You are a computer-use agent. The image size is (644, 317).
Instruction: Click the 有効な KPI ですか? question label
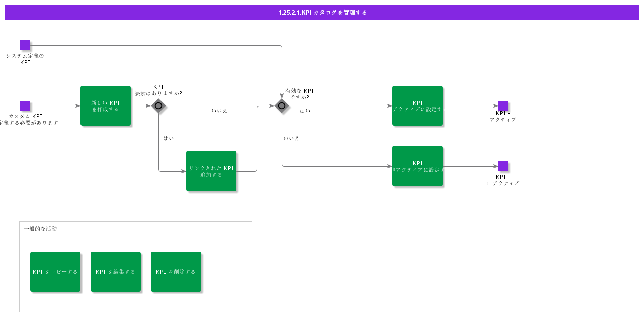click(x=300, y=94)
